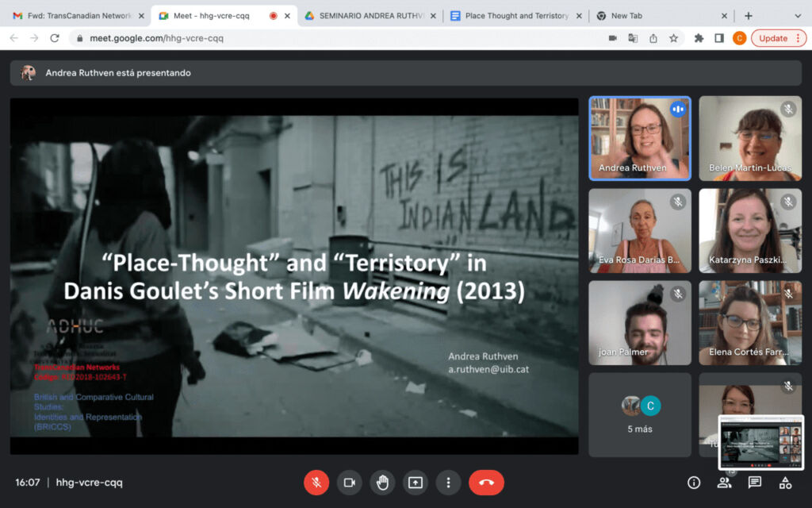Raise hand in the meeting

pos(382,483)
